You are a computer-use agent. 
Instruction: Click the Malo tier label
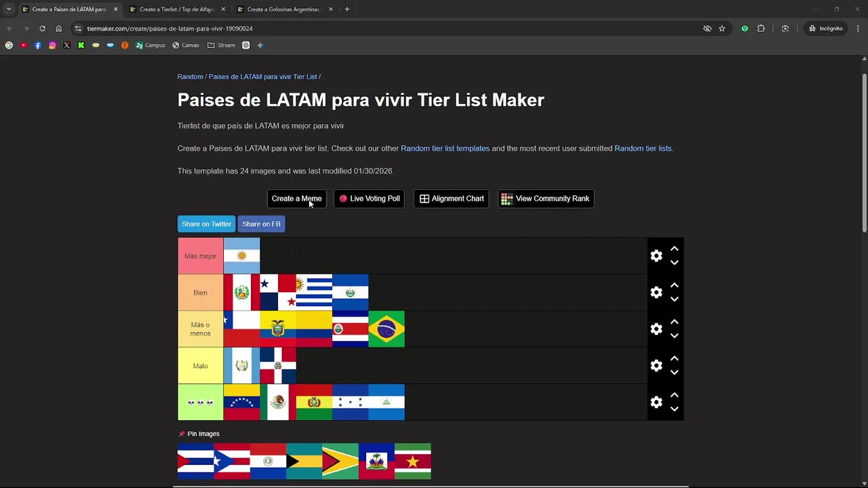(x=200, y=366)
